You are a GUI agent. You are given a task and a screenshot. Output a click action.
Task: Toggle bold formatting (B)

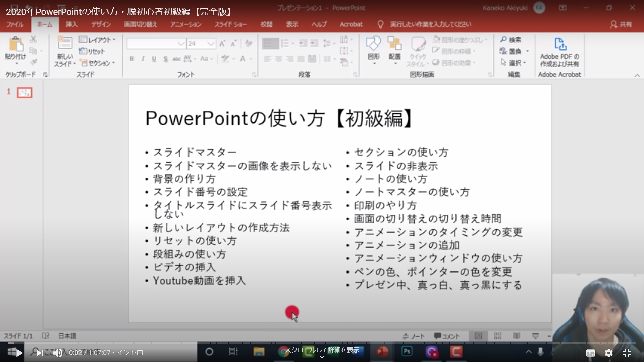pos(132,59)
